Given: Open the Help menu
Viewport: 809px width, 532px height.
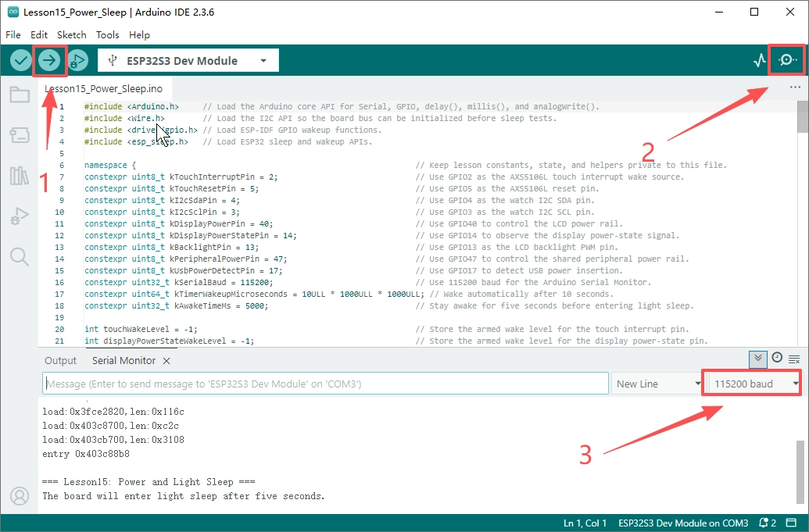Looking at the screenshot, I should click(139, 34).
